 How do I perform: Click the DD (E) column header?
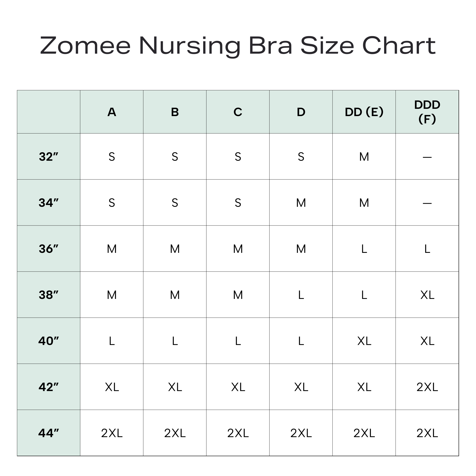(x=364, y=112)
